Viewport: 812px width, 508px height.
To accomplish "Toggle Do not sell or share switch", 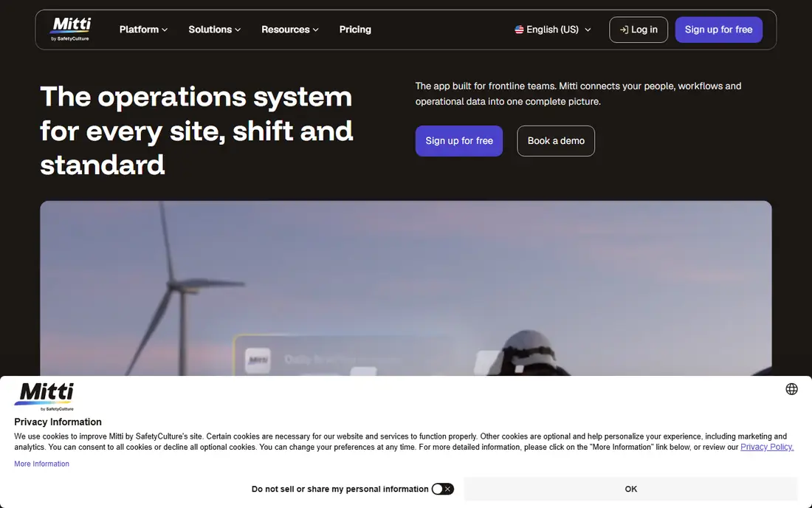I will [443, 489].
